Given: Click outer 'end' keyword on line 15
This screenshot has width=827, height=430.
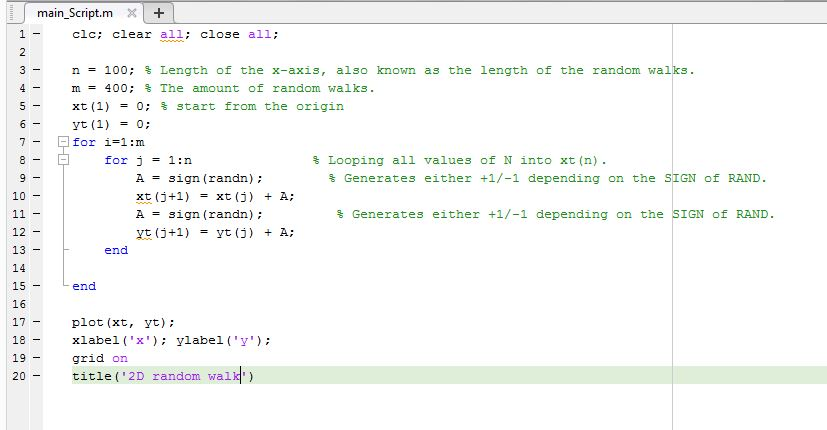Looking at the screenshot, I should (x=84, y=286).
